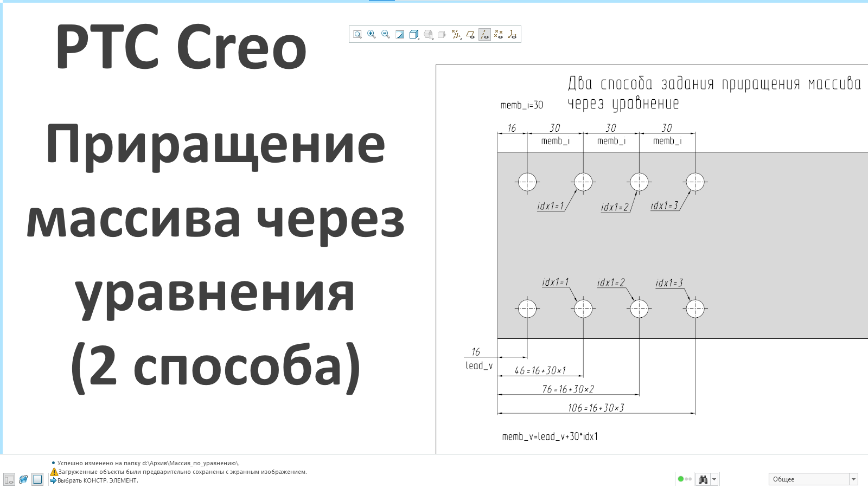This screenshot has width=868, height=488.
Task: Open the display style cube icon
Action: (414, 34)
